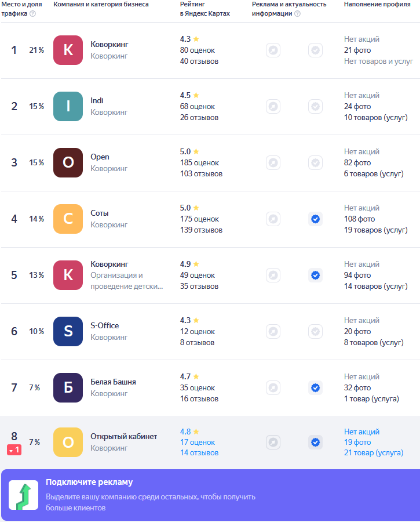Click 'Подключите рекламу' banner heading
420x522 pixels.
click(x=89, y=482)
